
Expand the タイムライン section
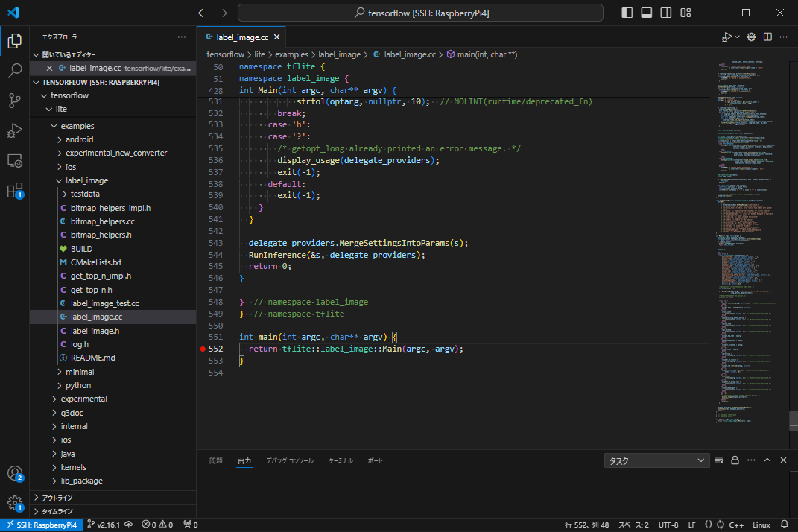(x=113, y=511)
